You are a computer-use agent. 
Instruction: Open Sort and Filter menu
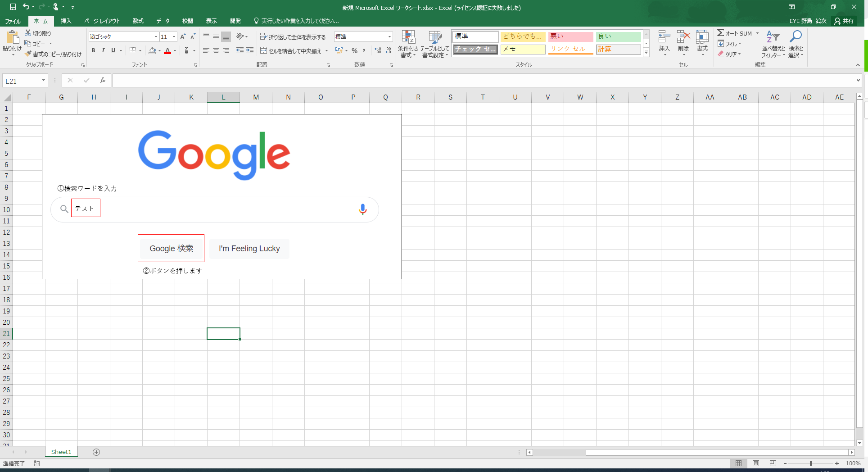773,44
